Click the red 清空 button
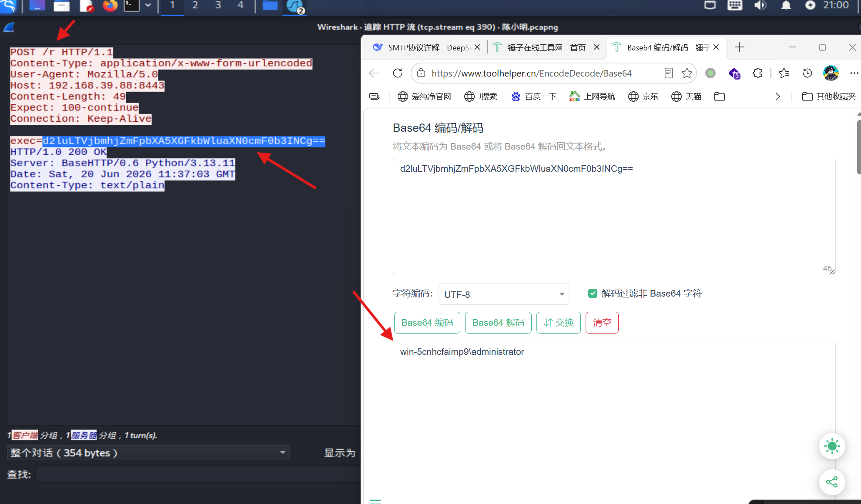Viewport: 861px width, 504px height. click(602, 323)
